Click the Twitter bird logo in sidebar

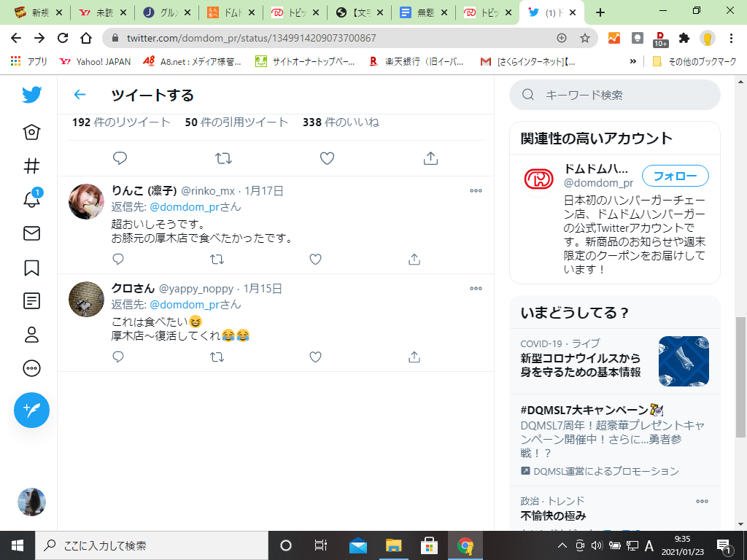click(32, 95)
